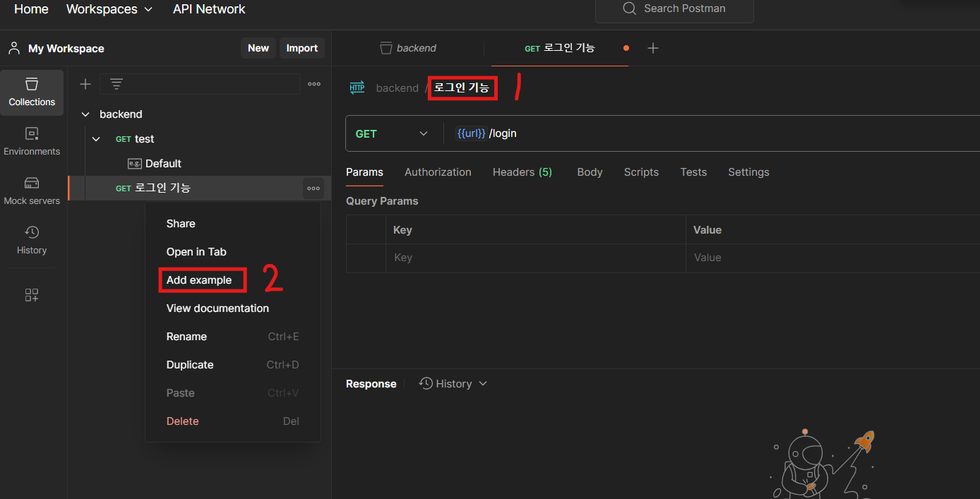Click the e.g. example icon beside Default
This screenshot has height=499, width=980.
pos(135,163)
